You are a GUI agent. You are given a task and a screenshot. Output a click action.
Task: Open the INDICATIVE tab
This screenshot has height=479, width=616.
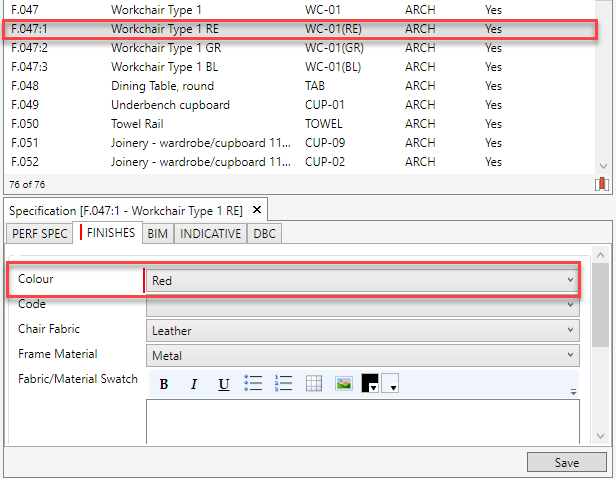tap(210, 233)
